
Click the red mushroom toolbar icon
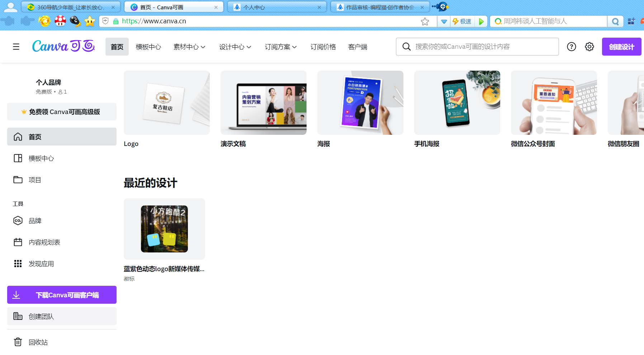point(60,21)
